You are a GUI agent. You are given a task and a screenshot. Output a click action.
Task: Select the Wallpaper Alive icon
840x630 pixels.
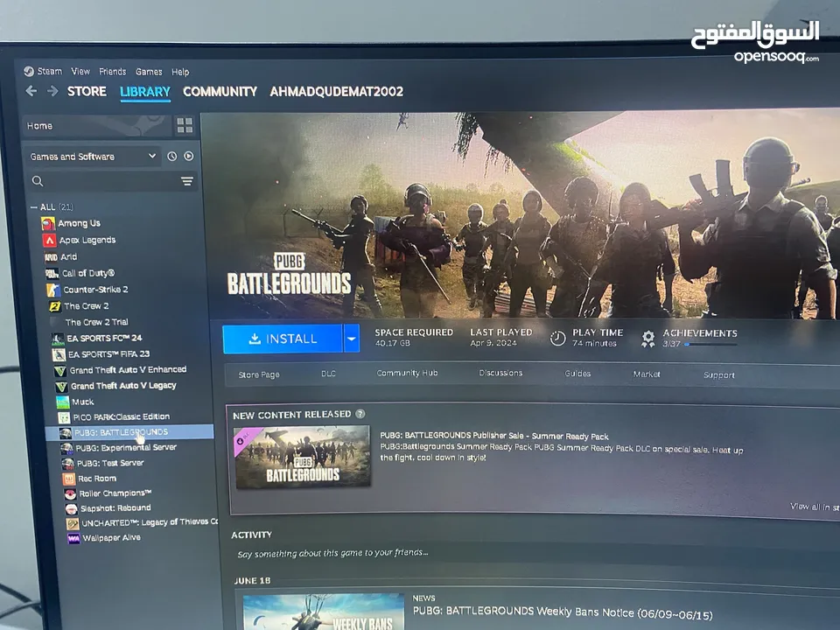(73, 538)
